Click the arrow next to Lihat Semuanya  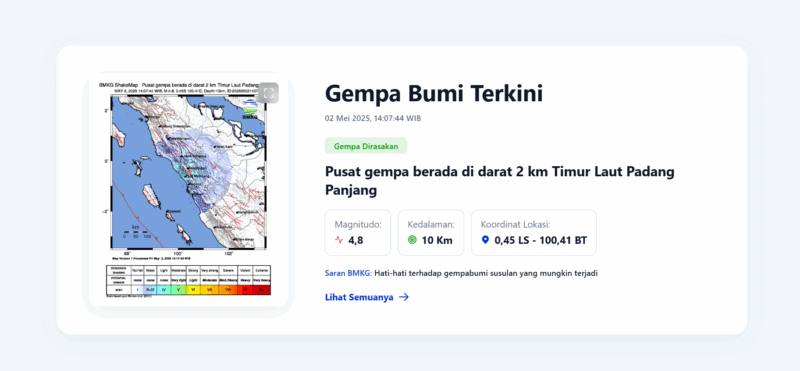(404, 297)
